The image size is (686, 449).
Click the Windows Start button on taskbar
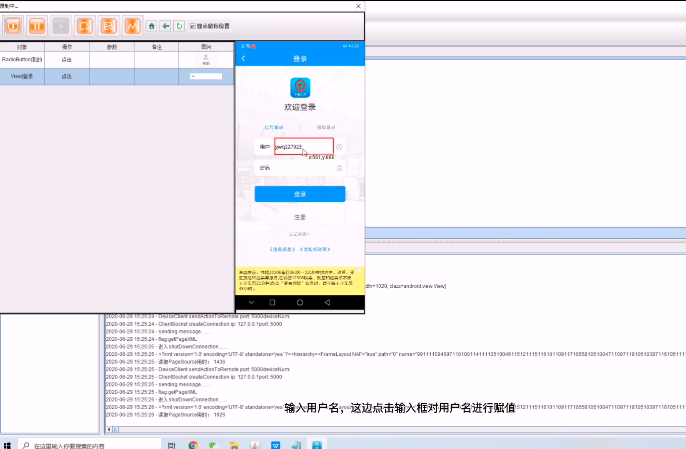8,443
